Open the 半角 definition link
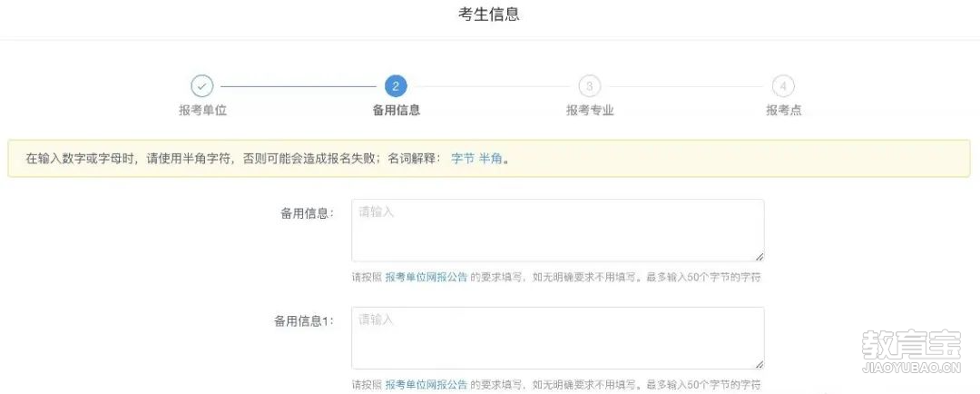 tap(491, 159)
